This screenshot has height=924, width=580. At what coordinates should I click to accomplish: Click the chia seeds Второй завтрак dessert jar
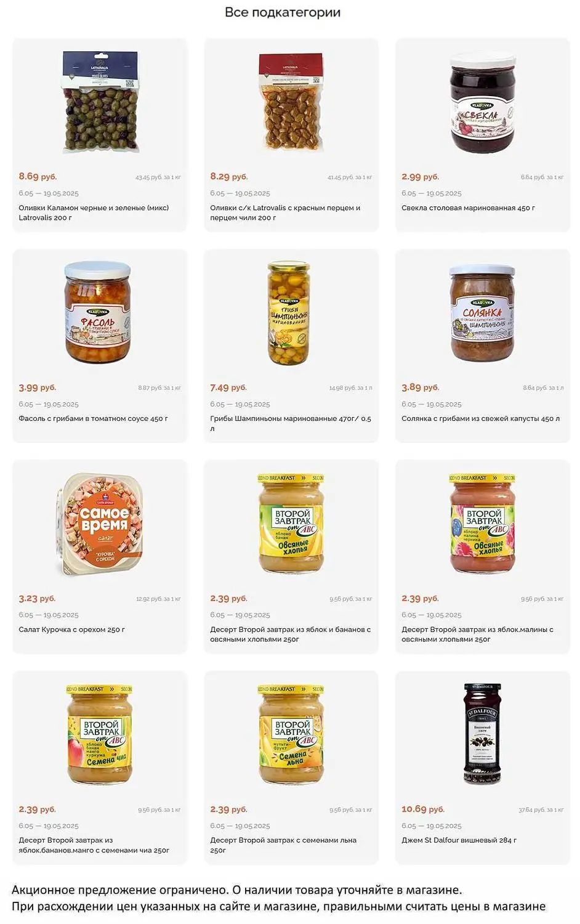99,734
